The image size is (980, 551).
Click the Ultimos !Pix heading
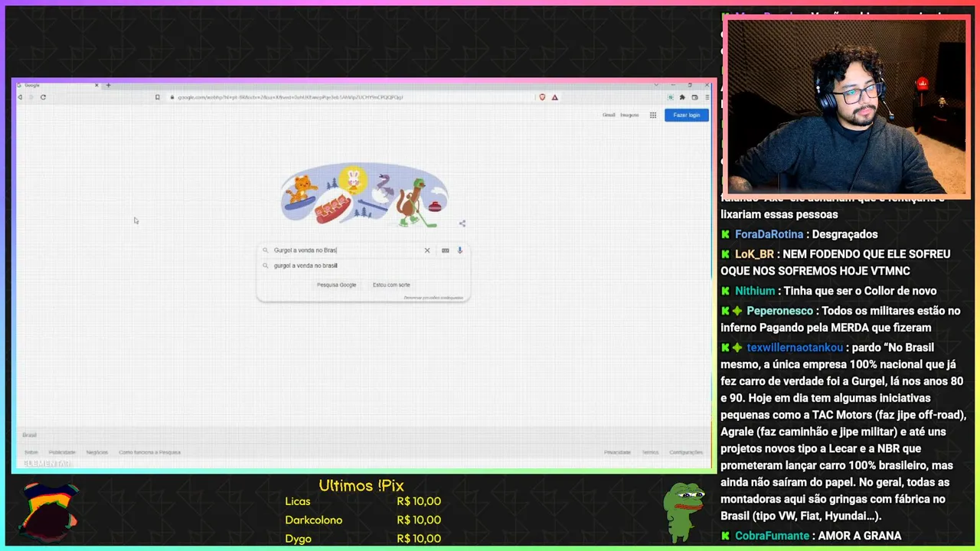(x=361, y=485)
